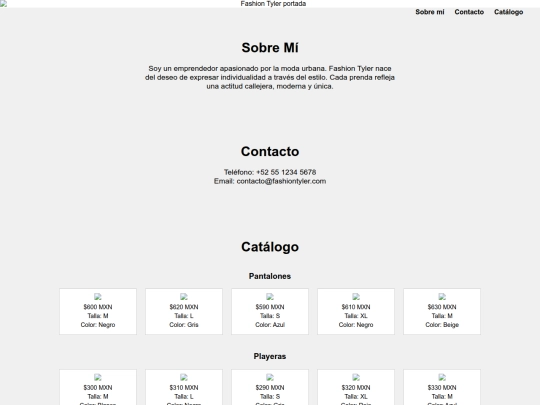Click 'Talla: M' in the $330 MXN card
The image size is (540, 405).
(x=442, y=397)
